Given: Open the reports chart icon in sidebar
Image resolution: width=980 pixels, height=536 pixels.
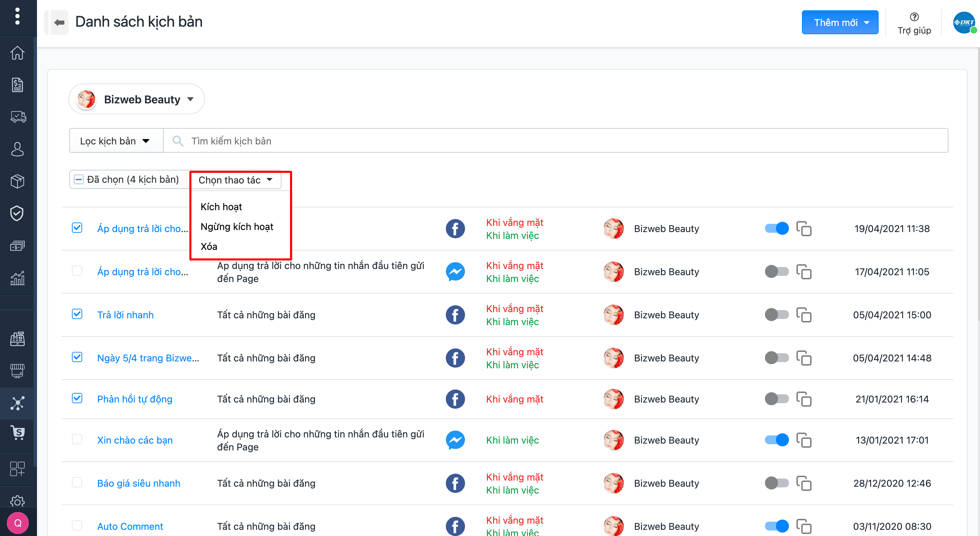Looking at the screenshot, I should pos(17,278).
